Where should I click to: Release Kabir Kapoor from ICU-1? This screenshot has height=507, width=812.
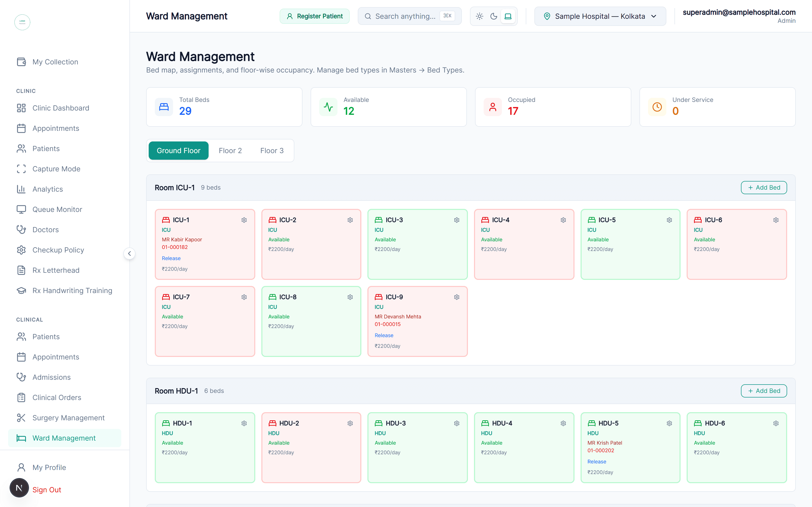click(x=171, y=258)
